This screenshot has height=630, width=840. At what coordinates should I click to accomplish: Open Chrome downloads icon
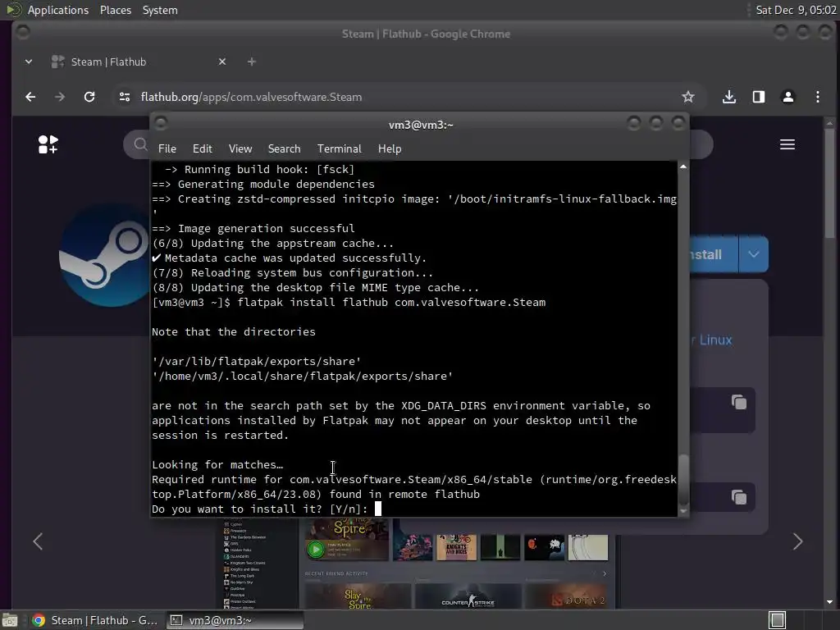coord(728,97)
